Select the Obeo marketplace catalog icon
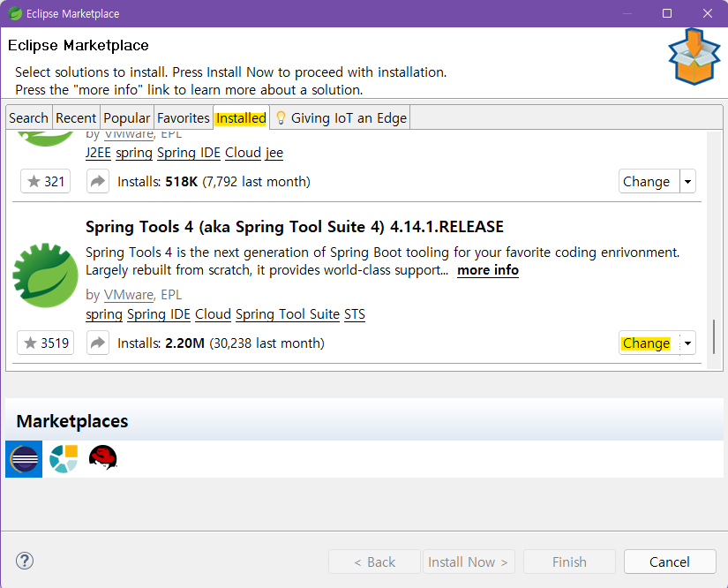Image resolution: width=728 pixels, height=588 pixels. [x=64, y=459]
